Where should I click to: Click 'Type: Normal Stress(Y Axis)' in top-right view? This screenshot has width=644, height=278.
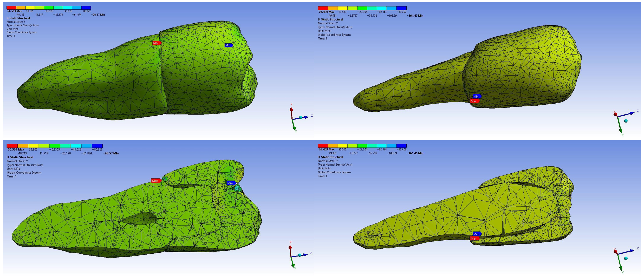335,27
